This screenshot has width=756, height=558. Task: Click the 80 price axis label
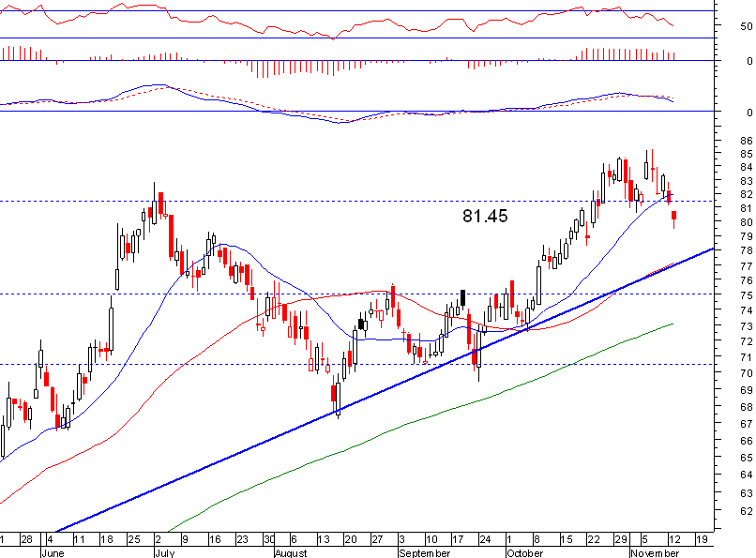[x=747, y=222]
